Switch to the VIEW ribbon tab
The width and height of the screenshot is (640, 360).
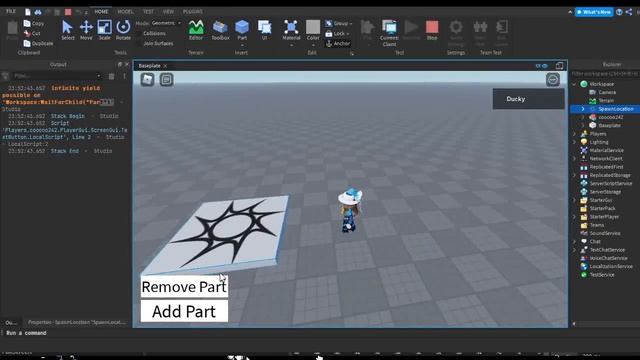pyautogui.click(x=168, y=11)
